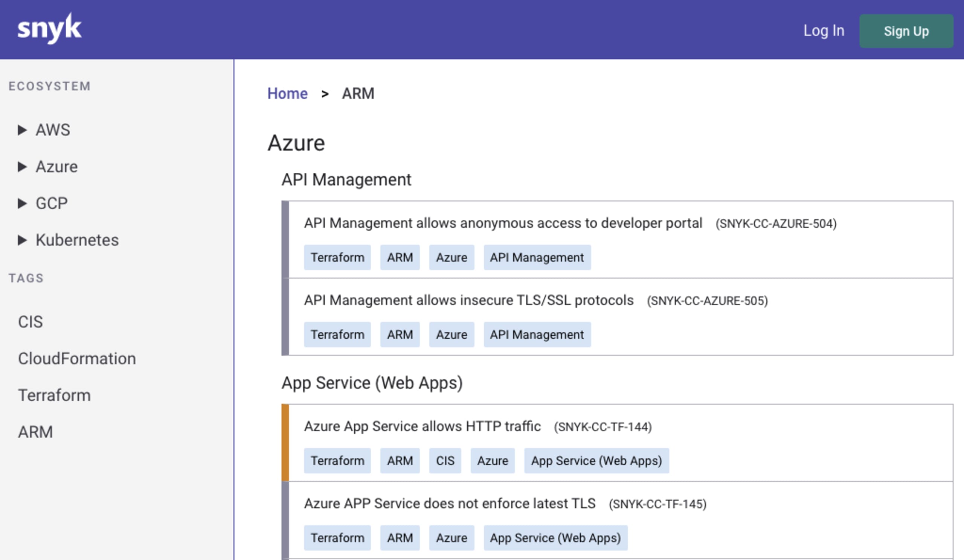Viewport: 964px width, 560px height.
Task: Open the ARM tag in sidebar
Action: click(x=35, y=432)
